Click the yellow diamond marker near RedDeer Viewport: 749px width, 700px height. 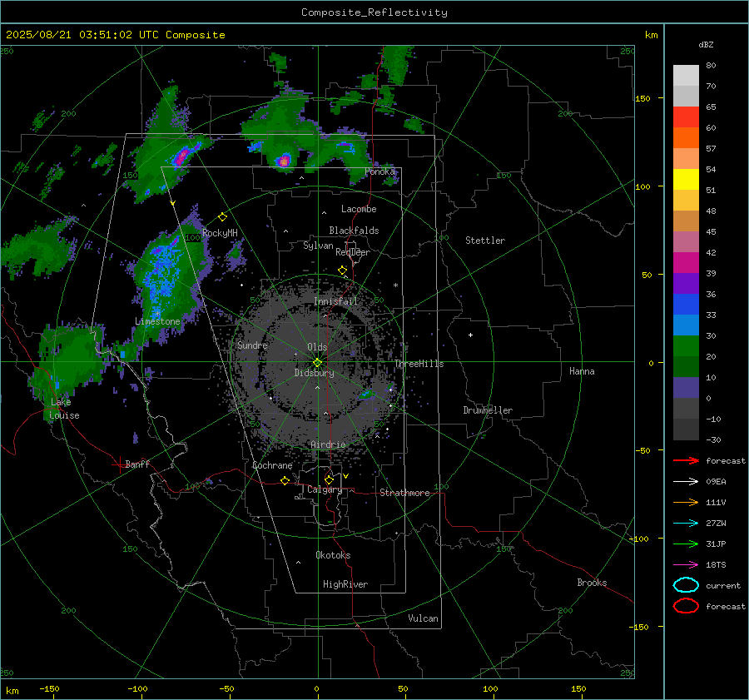tap(343, 271)
